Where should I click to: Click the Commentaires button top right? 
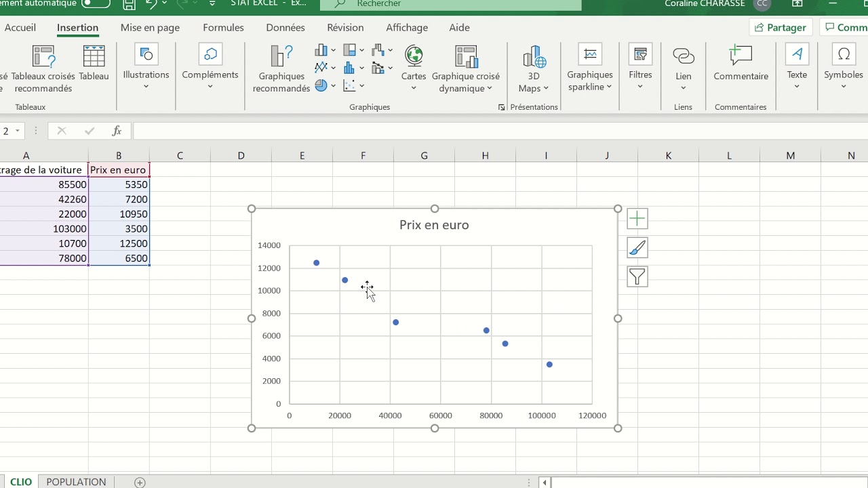coord(845,28)
